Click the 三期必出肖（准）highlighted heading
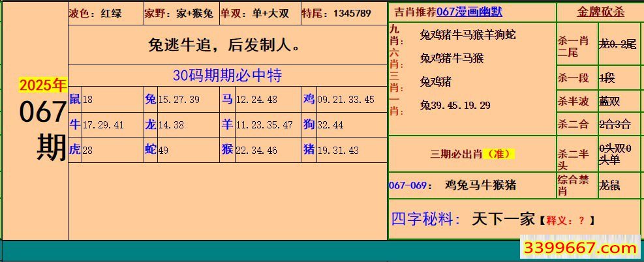This screenshot has width=644, height=262. click(472, 154)
